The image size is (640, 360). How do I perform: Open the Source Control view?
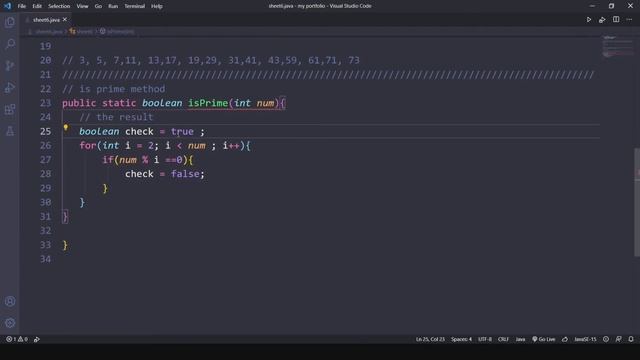tap(10, 66)
